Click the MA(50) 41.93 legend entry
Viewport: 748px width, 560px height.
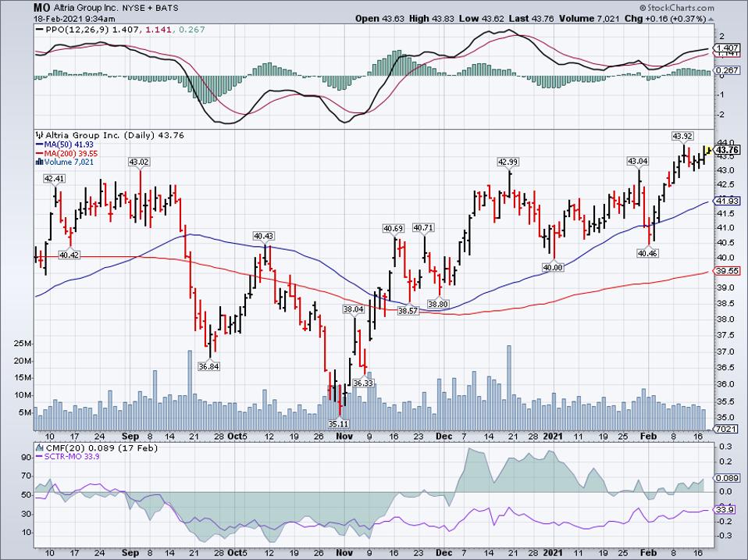[x=65, y=144]
